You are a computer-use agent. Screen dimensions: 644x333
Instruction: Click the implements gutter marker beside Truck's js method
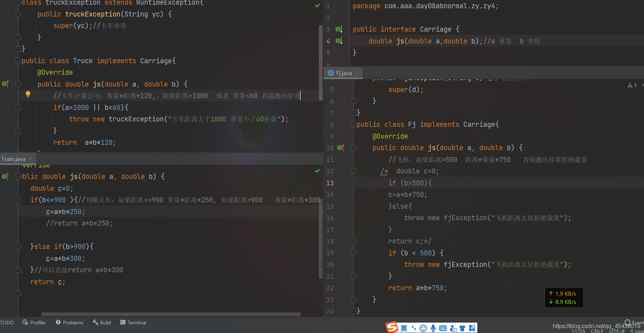5,84
